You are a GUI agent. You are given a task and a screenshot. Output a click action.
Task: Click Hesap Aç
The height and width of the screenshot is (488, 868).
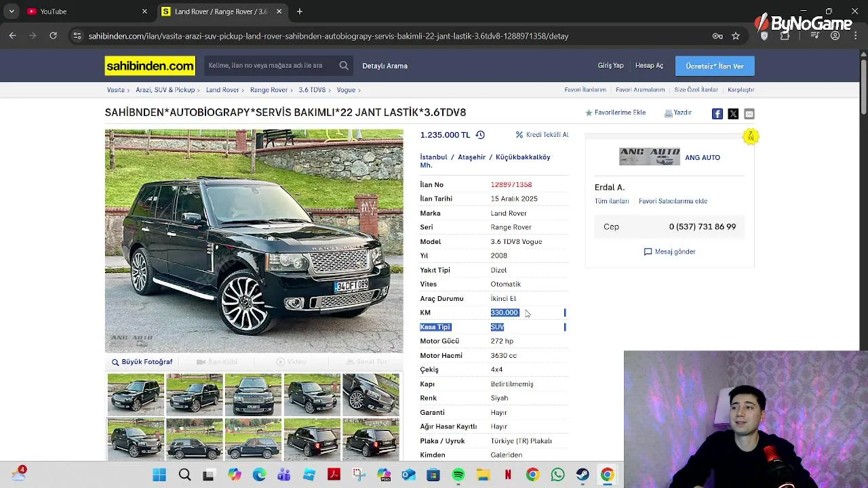click(x=649, y=66)
